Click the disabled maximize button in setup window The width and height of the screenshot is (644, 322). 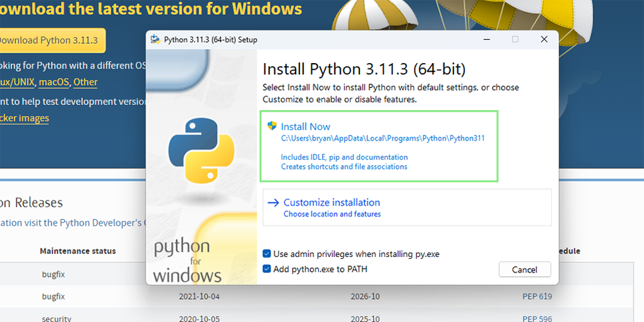(x=515, y=40)
